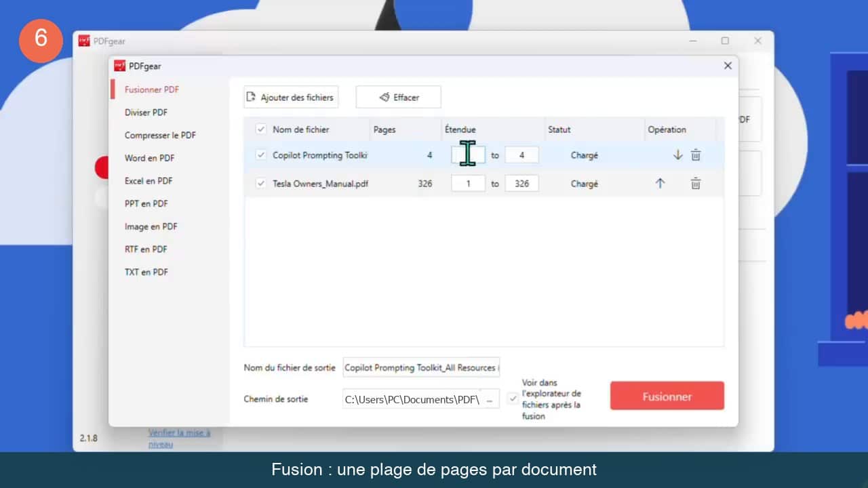
Task: Click the PDFgear logo in dialog title
Action: [119, 66]
